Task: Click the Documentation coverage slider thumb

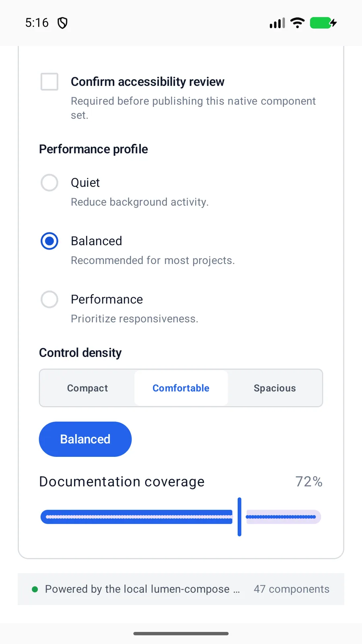Action: point(239,517)
